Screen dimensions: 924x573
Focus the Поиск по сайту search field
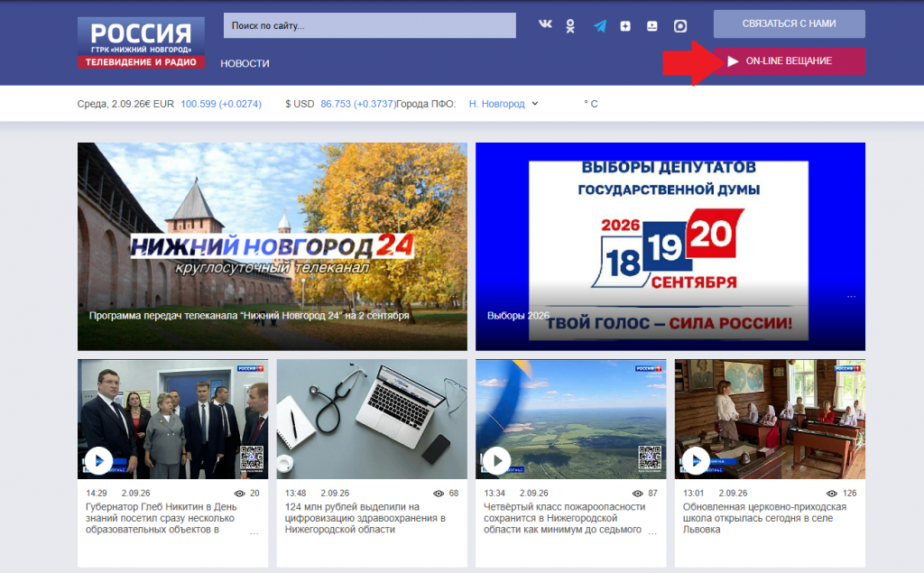coord(369,25)
